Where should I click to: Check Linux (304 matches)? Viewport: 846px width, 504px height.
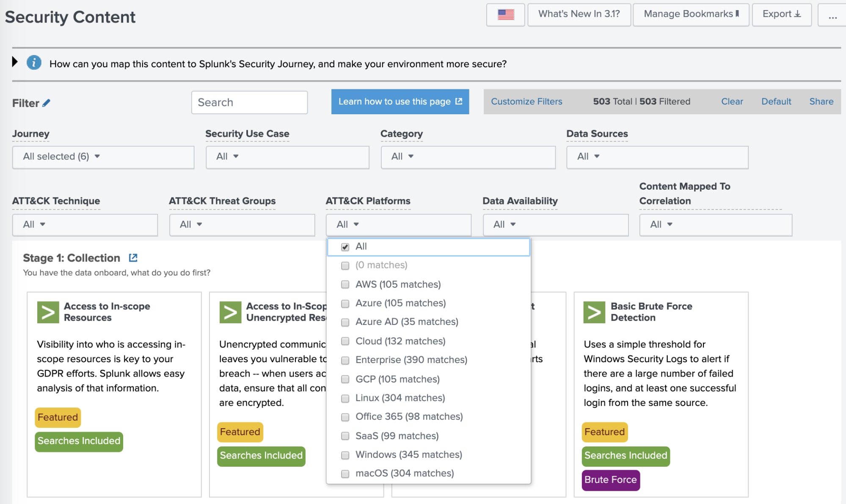pos(345,398)
